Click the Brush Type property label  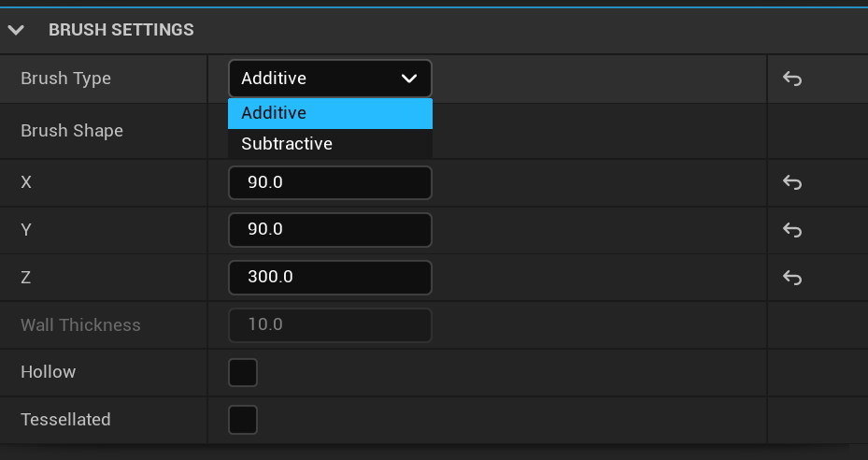pyautogui.click(x=65, y=79)
